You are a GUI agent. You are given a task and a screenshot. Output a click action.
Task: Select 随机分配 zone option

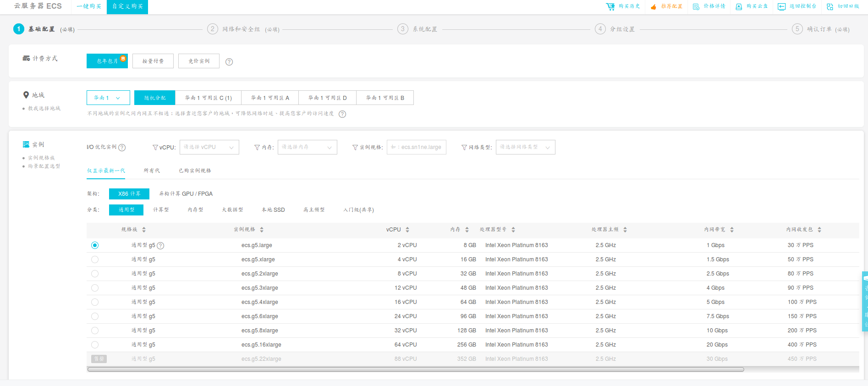pyautogui.click(x=155, y=98)
